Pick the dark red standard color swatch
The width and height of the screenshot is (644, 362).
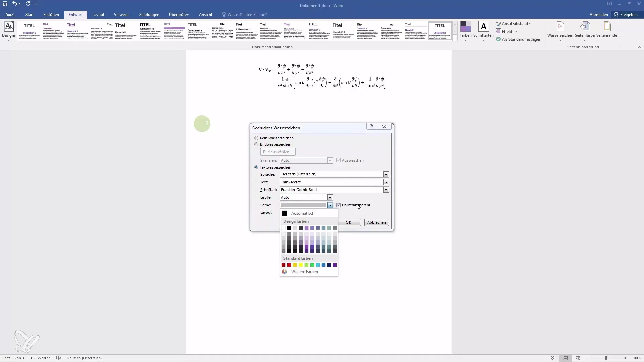(283, 265)
